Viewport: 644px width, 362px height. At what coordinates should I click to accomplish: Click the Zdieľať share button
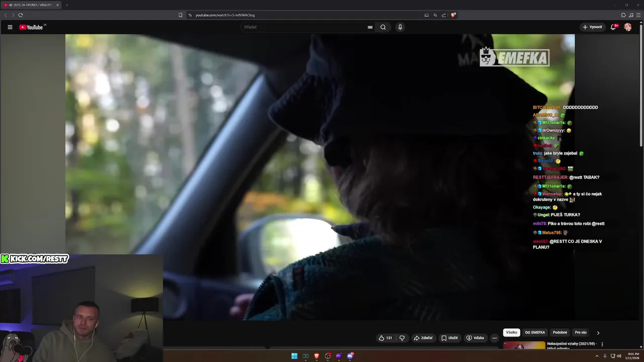[423, 338]
